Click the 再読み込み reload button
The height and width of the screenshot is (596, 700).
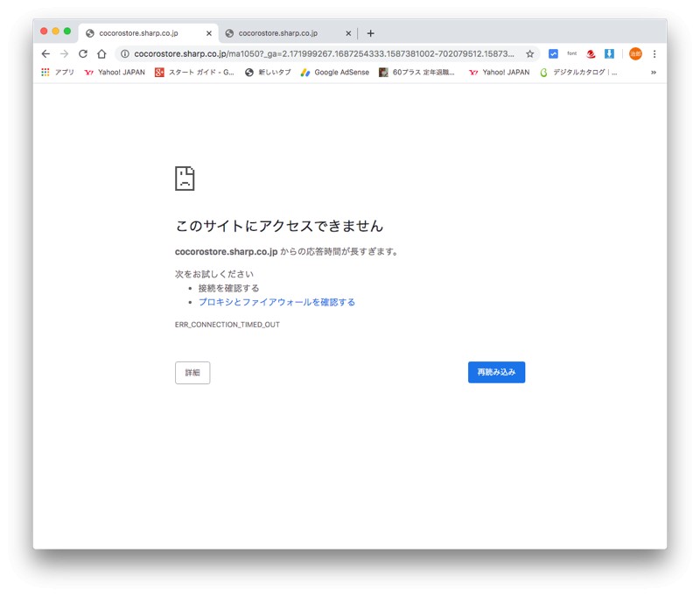point(496,372)
